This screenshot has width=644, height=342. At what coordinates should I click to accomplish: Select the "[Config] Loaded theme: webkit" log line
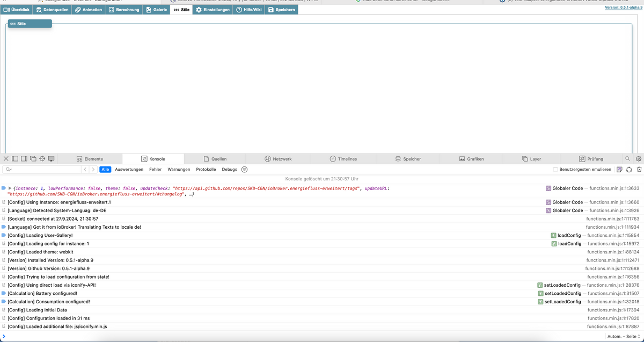(322, 252)
